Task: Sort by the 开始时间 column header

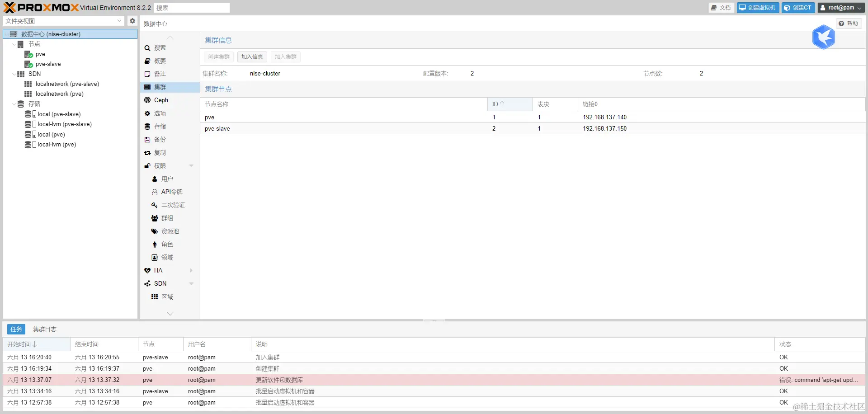Action: coord(36,344)
